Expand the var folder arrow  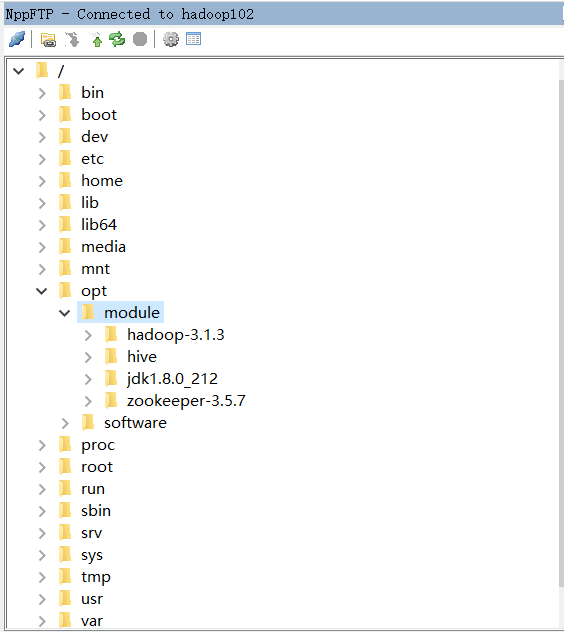(42, 621)
